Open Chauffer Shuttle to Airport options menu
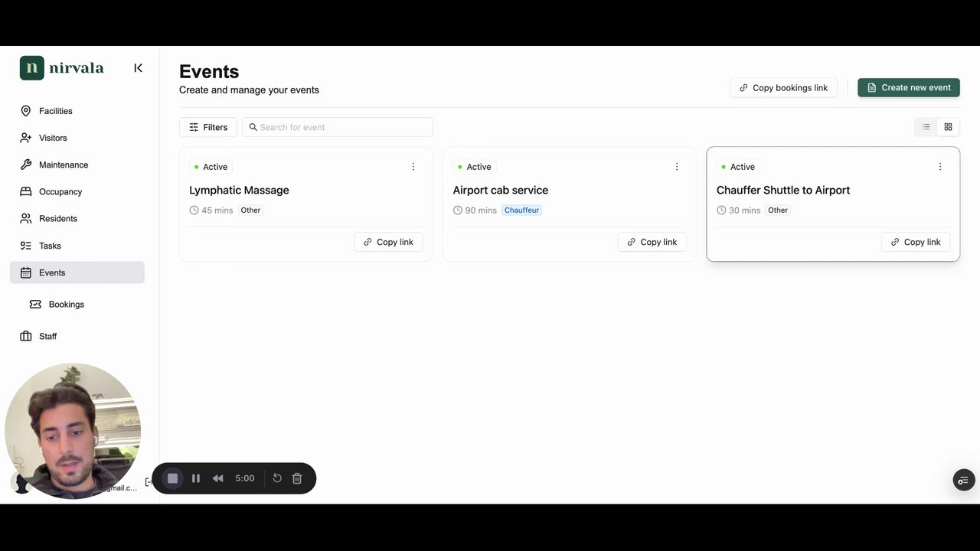980x551 pixels. pos(940,167)
